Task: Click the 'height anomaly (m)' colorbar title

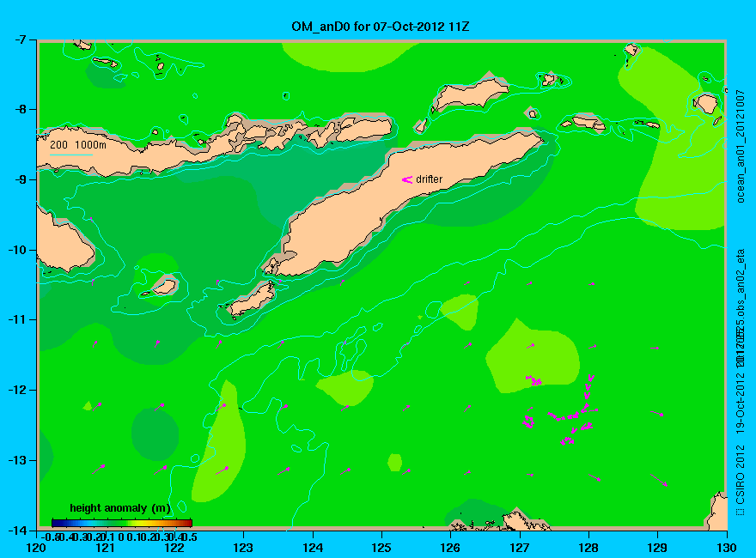Action: pyautogui.click(x=120, y=508)
